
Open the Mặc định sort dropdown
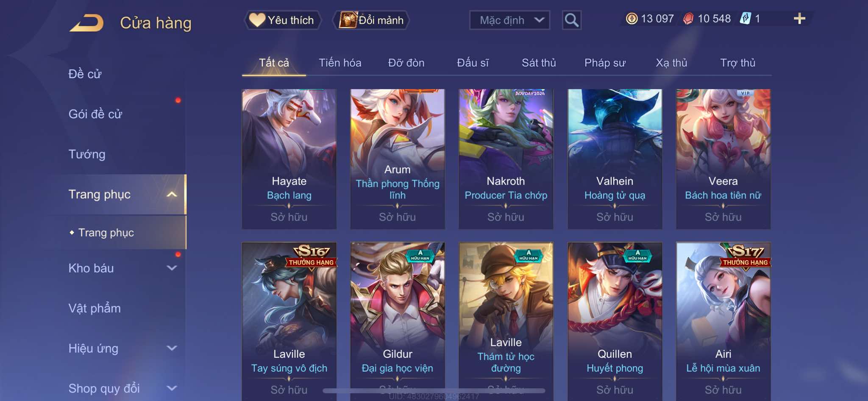pos(509,20)
